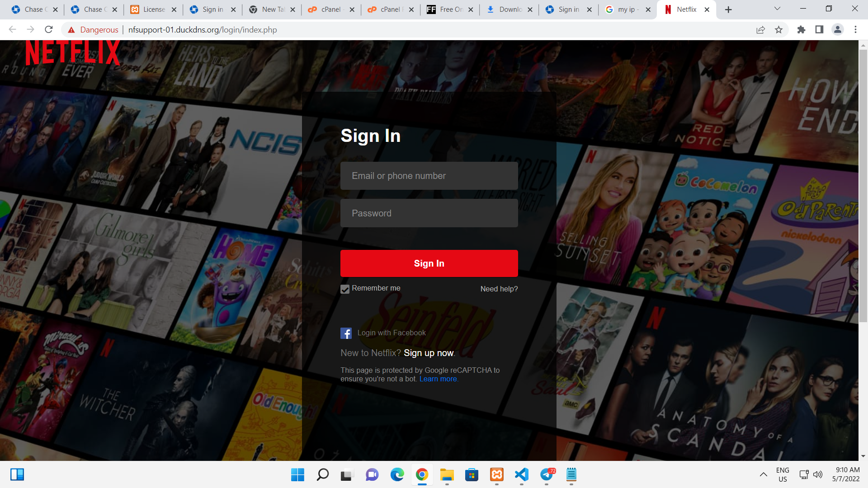Open the Extensions puzzle icon
Screen dimensions: 868x488
coord(801,30)
